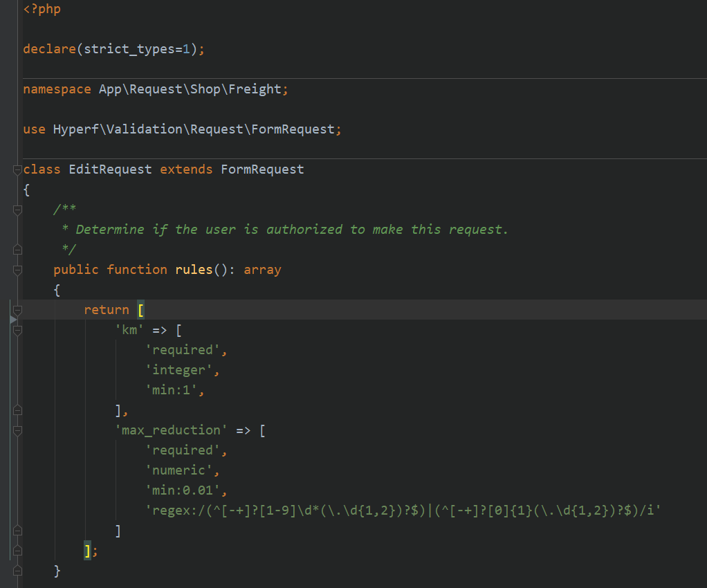This screenshot has height=588, width=707.
Task: Click 'required' under max_reduction key
Action: [x=183, y=450]
